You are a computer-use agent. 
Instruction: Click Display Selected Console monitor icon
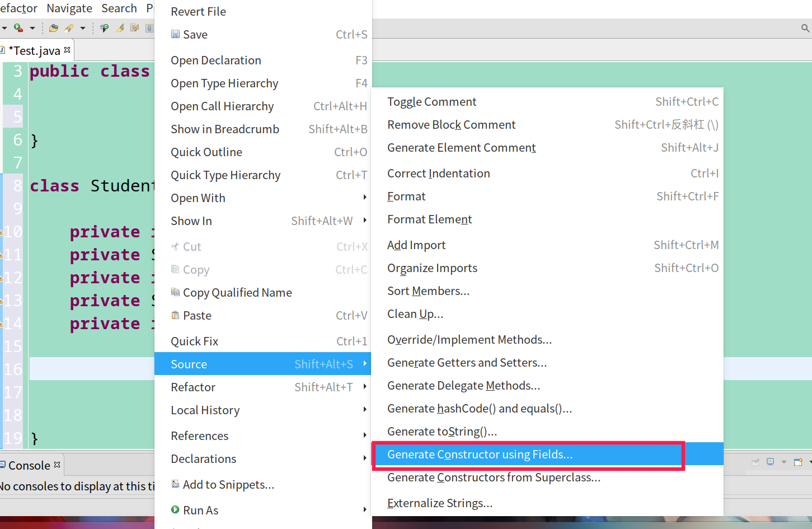coord(770,462)
